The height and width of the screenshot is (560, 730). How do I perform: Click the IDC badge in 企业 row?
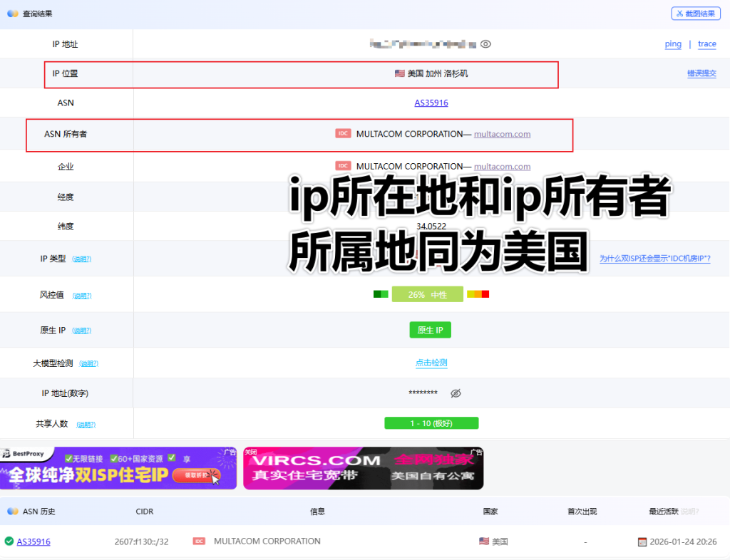(343, 166)
